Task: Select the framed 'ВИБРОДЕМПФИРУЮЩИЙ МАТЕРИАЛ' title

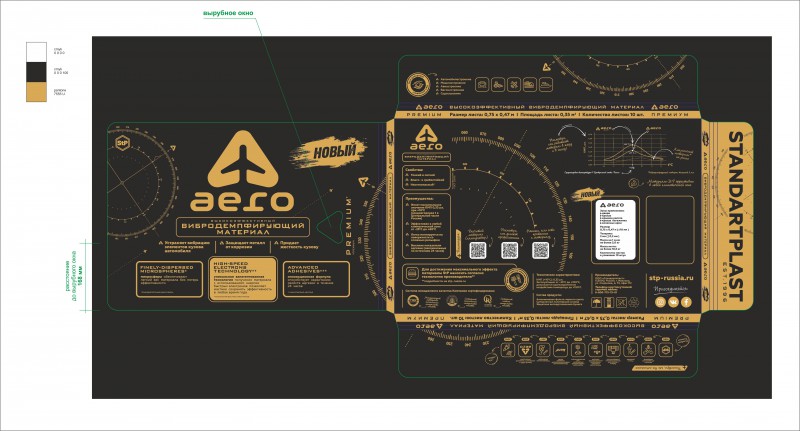Action: [x=242, y=227]
